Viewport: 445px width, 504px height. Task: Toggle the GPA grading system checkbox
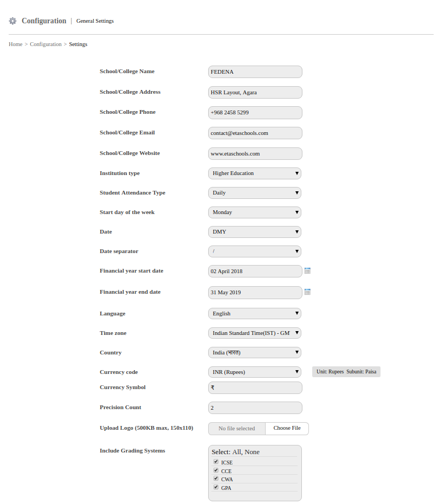[216, 487]
